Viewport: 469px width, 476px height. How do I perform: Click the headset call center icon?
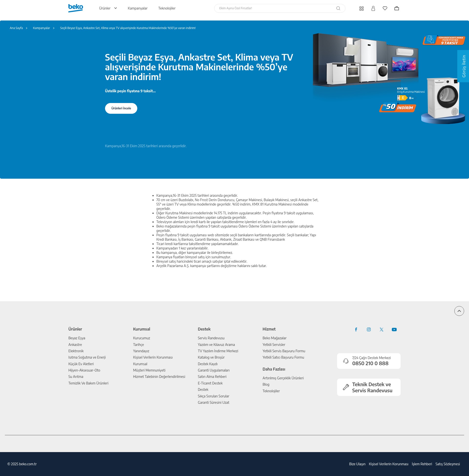click(x=346, y=361)
